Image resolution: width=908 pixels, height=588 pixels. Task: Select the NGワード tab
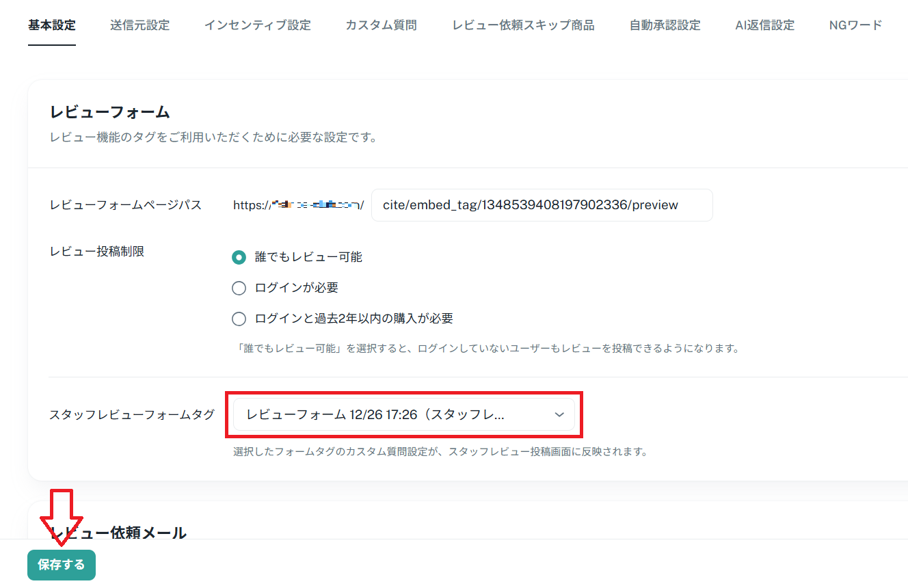click(855, 25)
